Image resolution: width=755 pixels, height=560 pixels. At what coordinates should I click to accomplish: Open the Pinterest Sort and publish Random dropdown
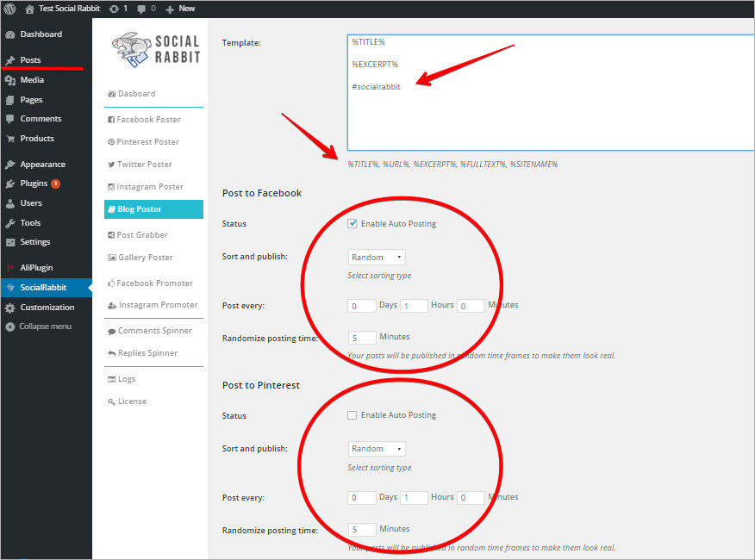point(377,449)
